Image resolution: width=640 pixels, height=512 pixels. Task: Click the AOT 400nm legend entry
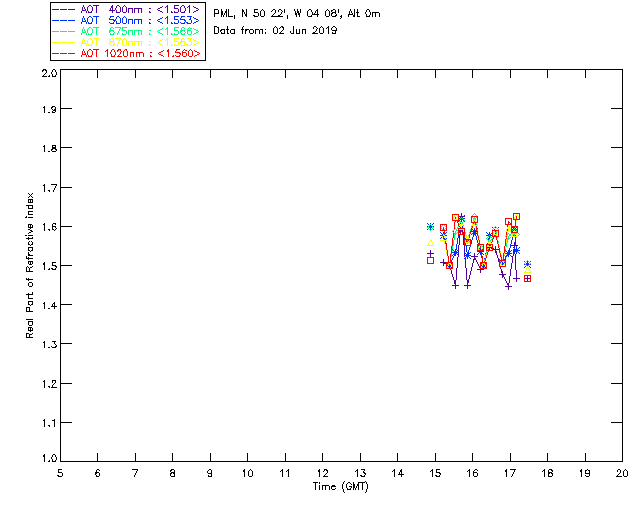(x=127, y=9)
